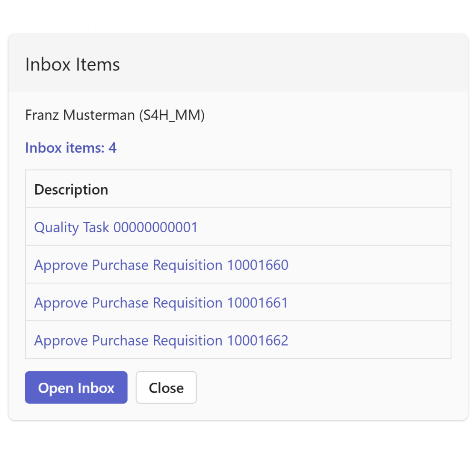476x476 pixels.
Task: Dismiss the card with Close button
Action: 166,387
